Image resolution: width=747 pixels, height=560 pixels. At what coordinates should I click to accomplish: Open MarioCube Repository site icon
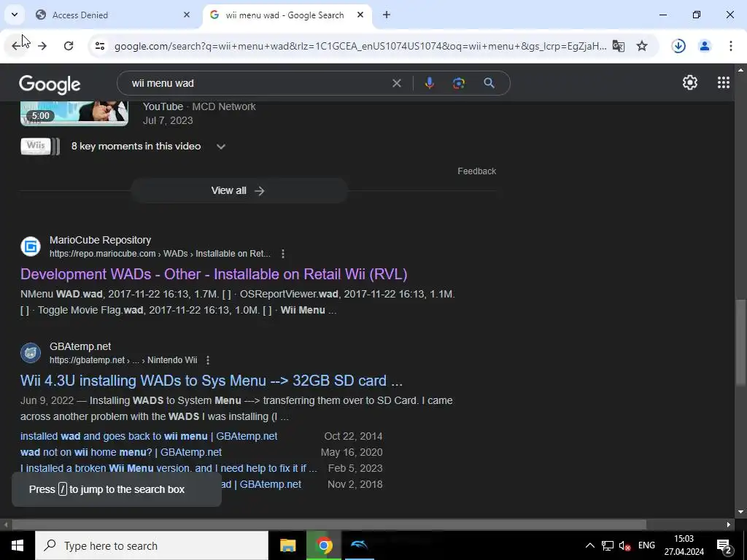tap(31, 246)
